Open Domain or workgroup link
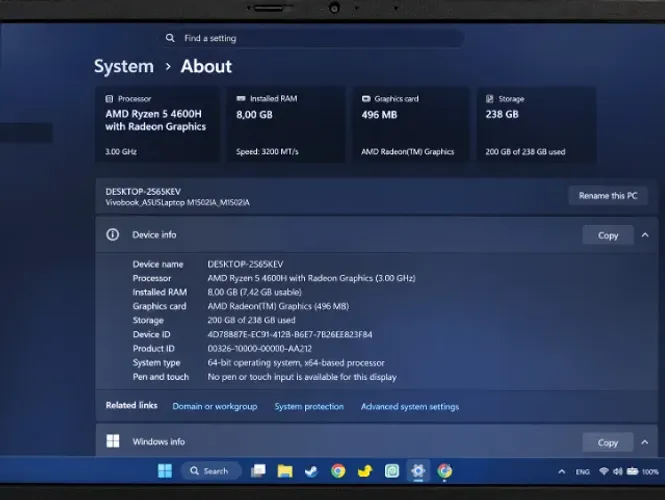 point(215,406)
